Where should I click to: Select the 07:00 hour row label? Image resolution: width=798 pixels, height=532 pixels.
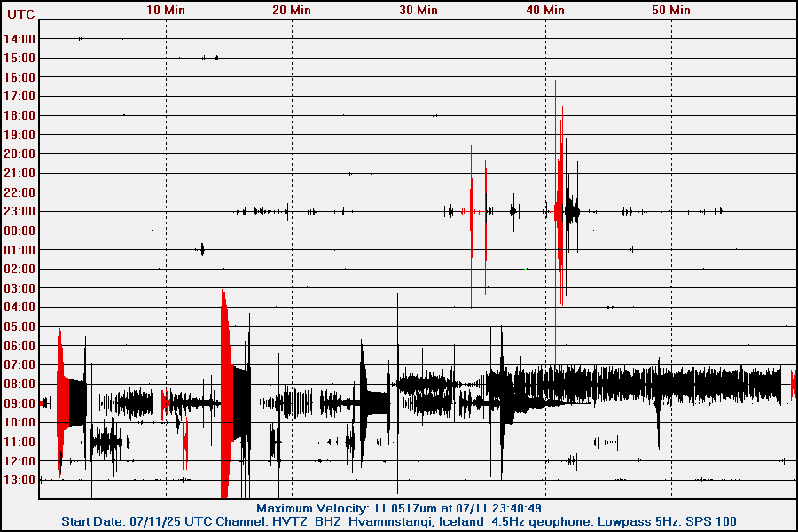tap(20, 364)
